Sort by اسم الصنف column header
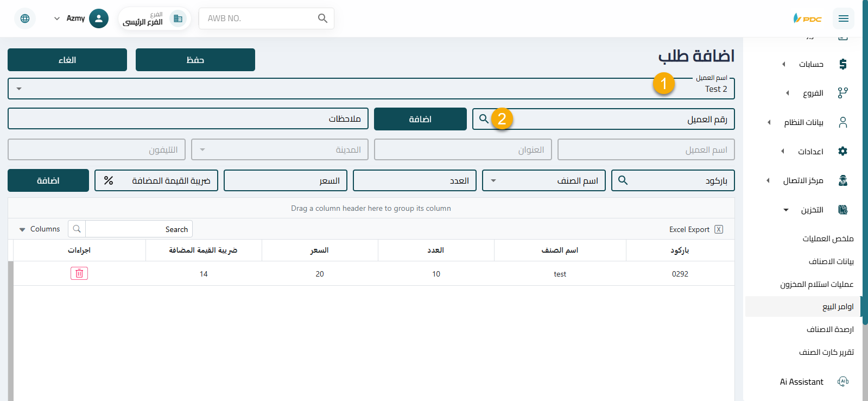The height and width of the screenshot is (401, 868). point(560,250)
